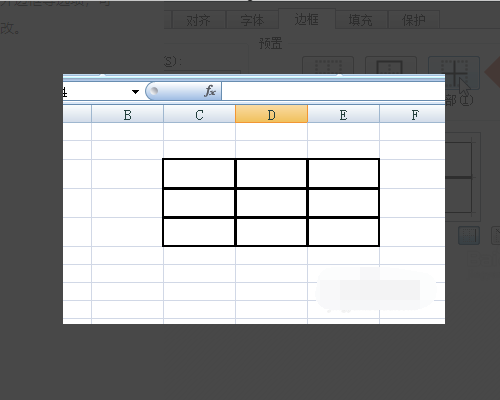Click inside the formula bar field
Screen dimensions: 500x400
[x=333, y=91]
